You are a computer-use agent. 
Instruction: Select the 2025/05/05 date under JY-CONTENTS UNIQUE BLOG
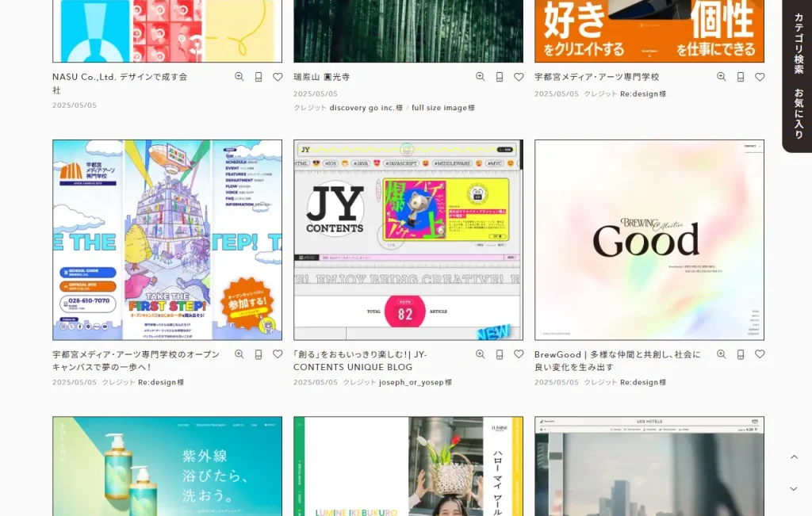tap(316, 383)
